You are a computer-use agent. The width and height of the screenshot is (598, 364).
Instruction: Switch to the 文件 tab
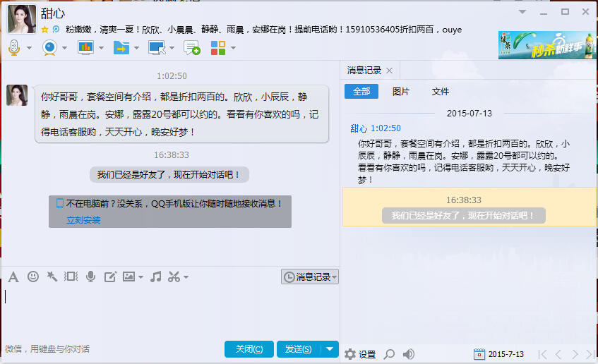(x=441, y=92)
